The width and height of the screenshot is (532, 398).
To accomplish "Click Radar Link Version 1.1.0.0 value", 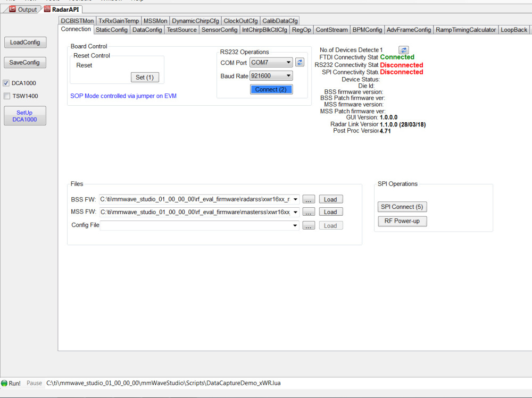I will pos(403,124).
